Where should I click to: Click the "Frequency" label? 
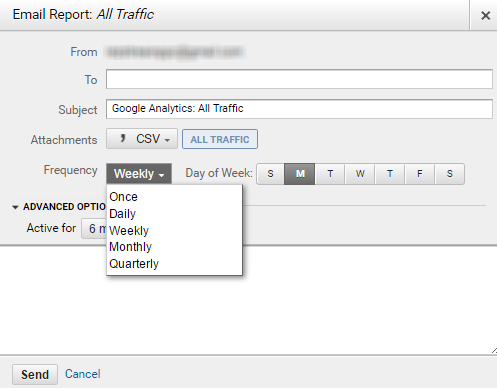pos(70,170)
